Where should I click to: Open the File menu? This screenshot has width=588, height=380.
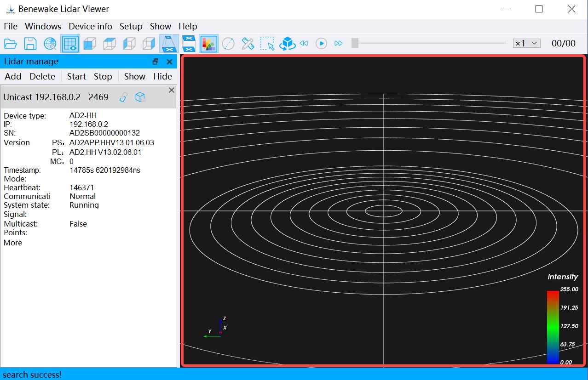(x=11, y=26)
